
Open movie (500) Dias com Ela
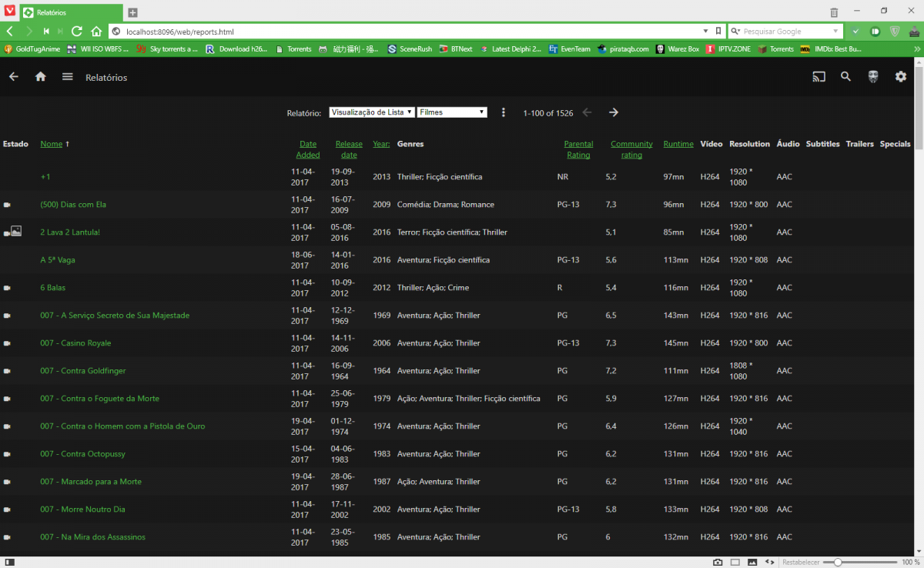73,205
